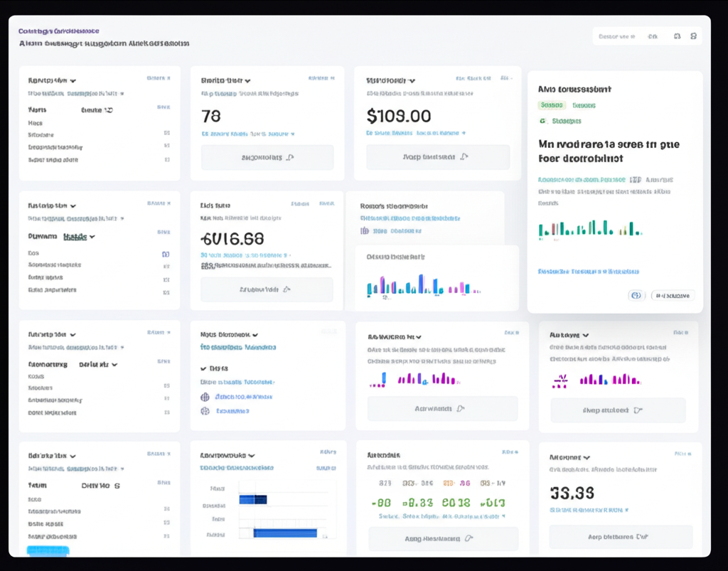Click the longest blue horizontal bar in the bottom chart
This screenshot has width=728, height=571.
click(284, 533)
